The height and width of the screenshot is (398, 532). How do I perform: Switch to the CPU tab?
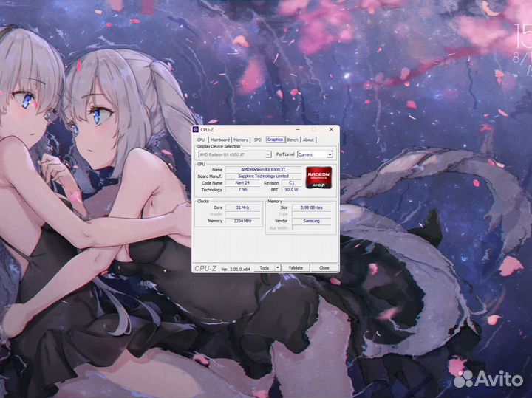click(x=201, y=140)
